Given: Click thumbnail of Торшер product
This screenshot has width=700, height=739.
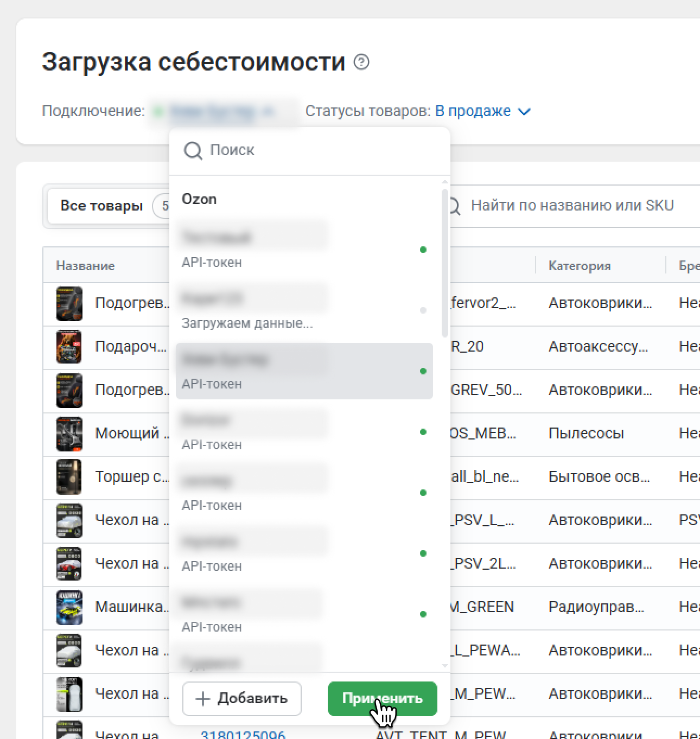Looking at the screenshot, I should (69, 477).
